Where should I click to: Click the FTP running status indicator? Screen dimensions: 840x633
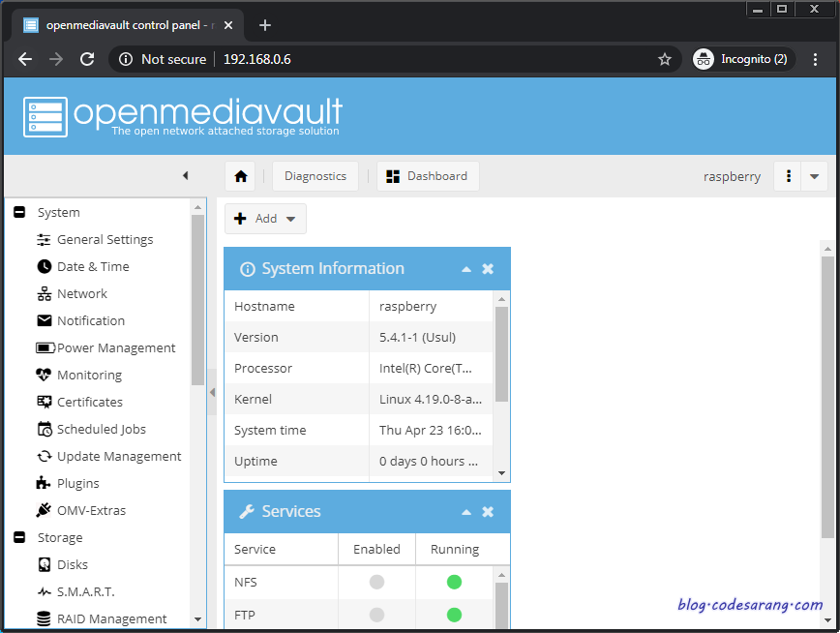454,615
